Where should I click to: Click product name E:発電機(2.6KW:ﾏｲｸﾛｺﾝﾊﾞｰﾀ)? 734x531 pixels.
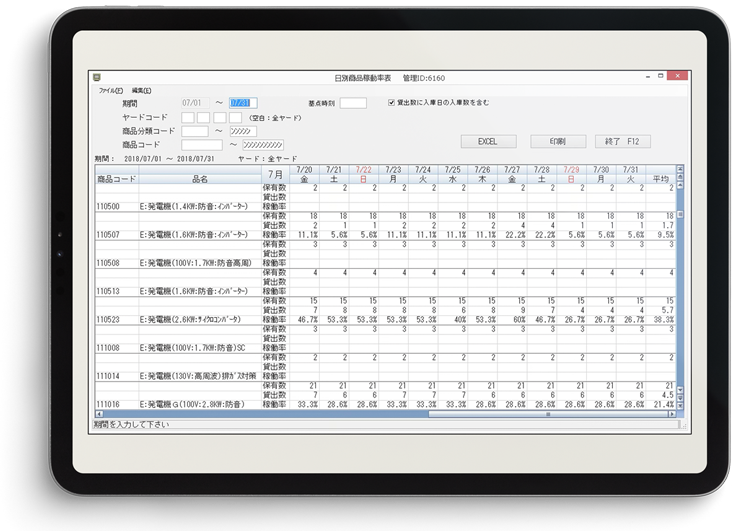pyautogui.click(x=190, y=319)
